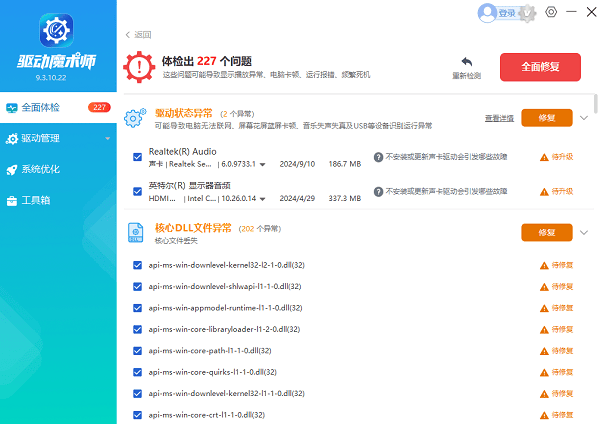Click the 核心DLL文件异常 file icon
Viewport: 600px width, 424px height.
pos(135,233)
